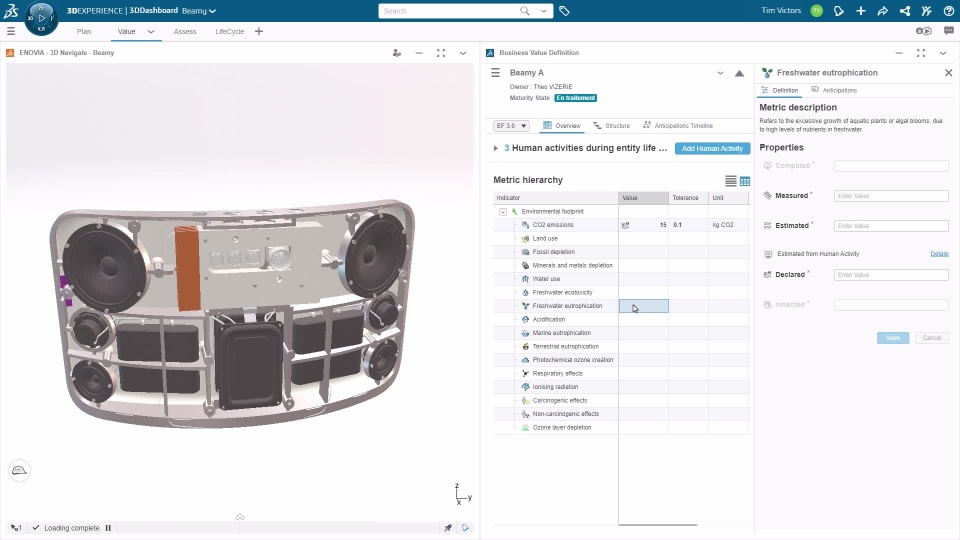The width and height of the screenshot is (960, 540).
Task: Click Tim Victors user avatar
Action: (817, 10)
